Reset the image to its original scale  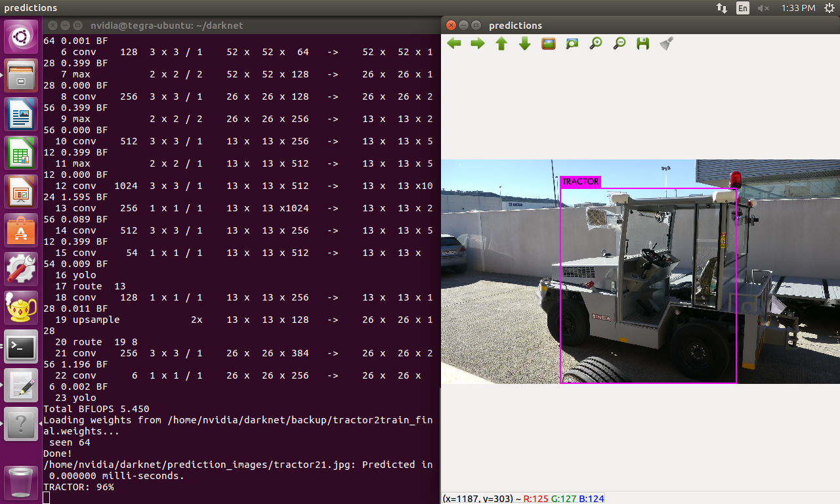pos(548,43)
